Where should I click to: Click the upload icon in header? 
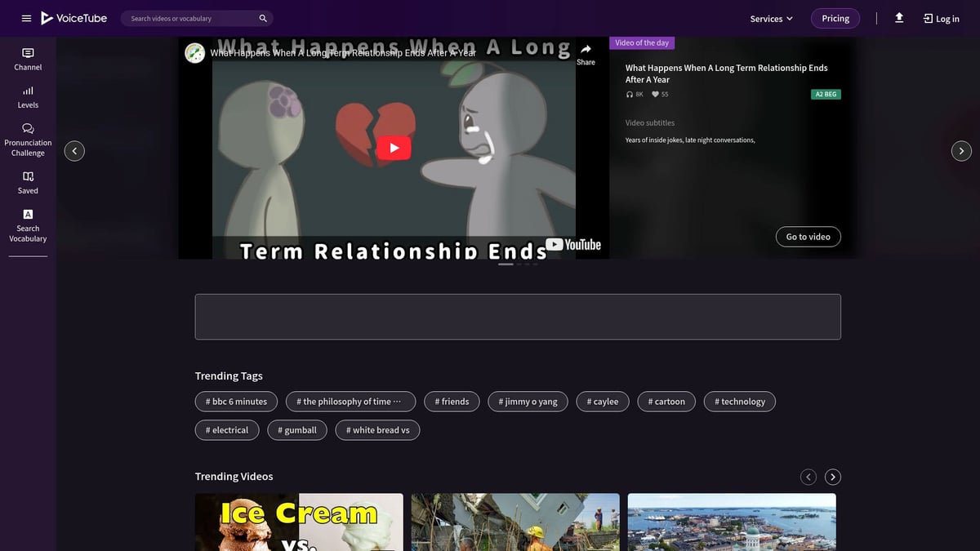pyautogui.click(x=899, y=18)
